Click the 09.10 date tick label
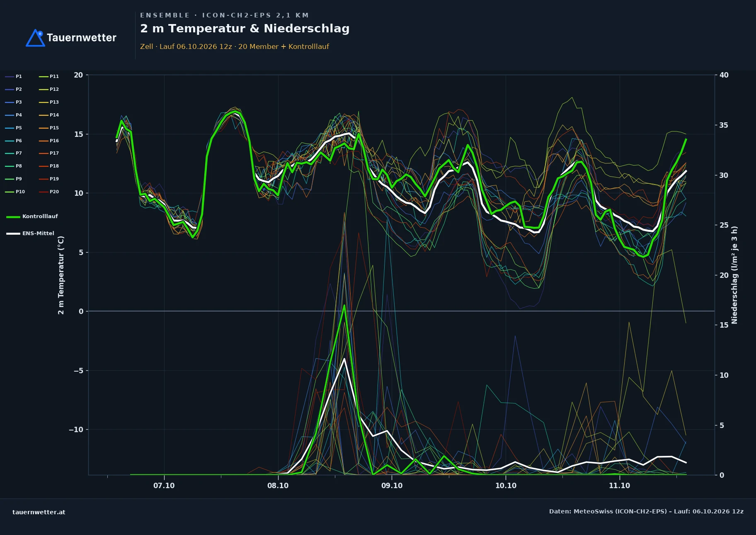This screenshot has width=756, height=535. 392,486
